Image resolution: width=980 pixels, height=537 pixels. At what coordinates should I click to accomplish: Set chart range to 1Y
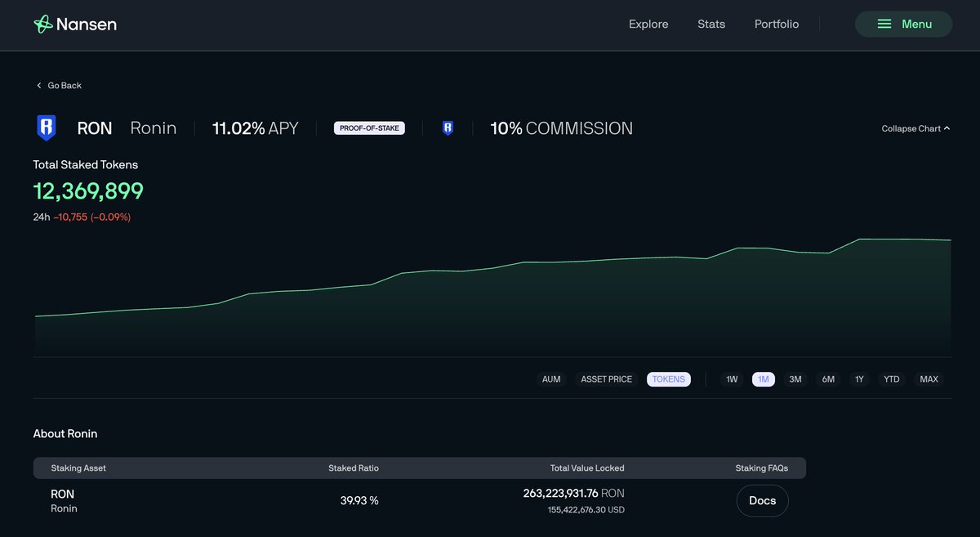pos(859,379)
